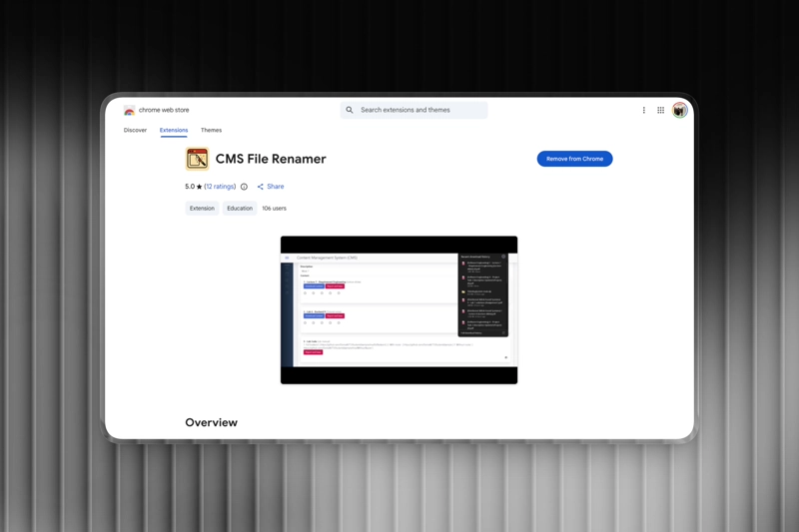The height and width of the screenshot is (532, 799).
Task: Focus the Search extensions and themes field
Action: click(413, 110)
